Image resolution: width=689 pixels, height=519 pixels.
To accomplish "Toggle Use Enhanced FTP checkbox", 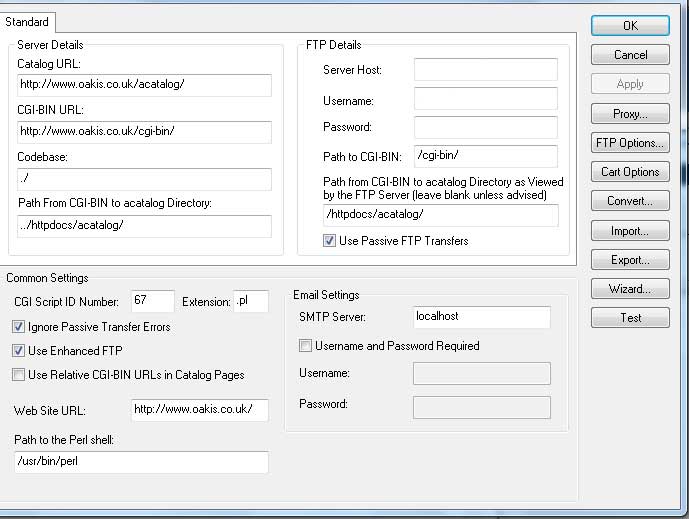I will click(x=19, y=351).
